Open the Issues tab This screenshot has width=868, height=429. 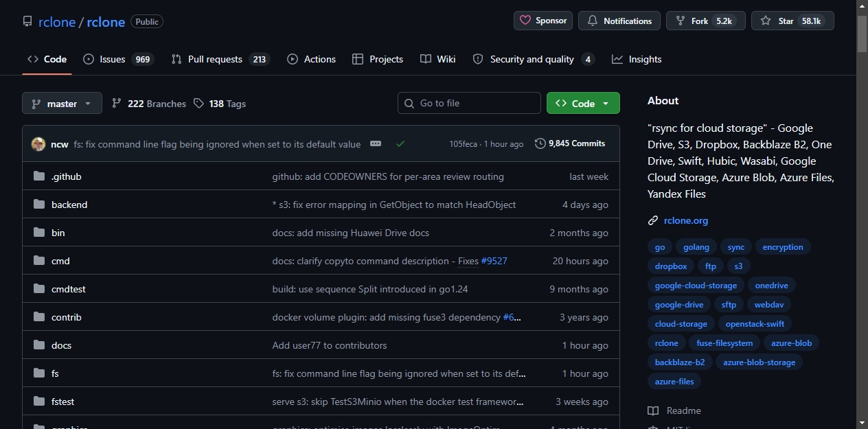(118, 59)
